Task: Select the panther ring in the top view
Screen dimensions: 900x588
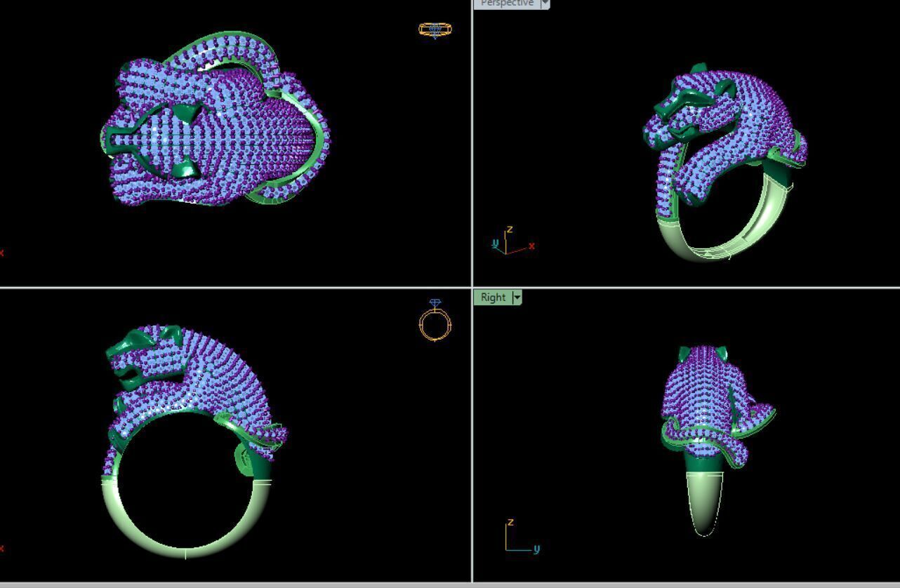Action: click(x=215, y=119)
